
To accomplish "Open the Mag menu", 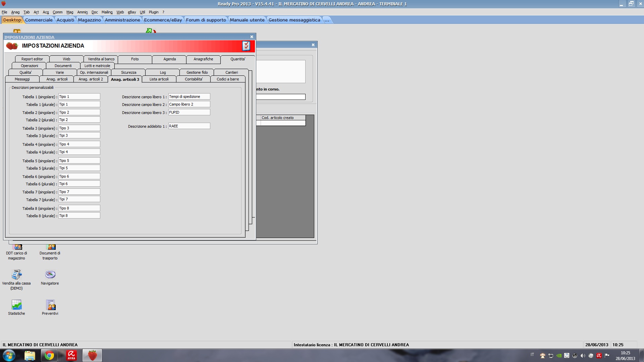I will point(69,12).
